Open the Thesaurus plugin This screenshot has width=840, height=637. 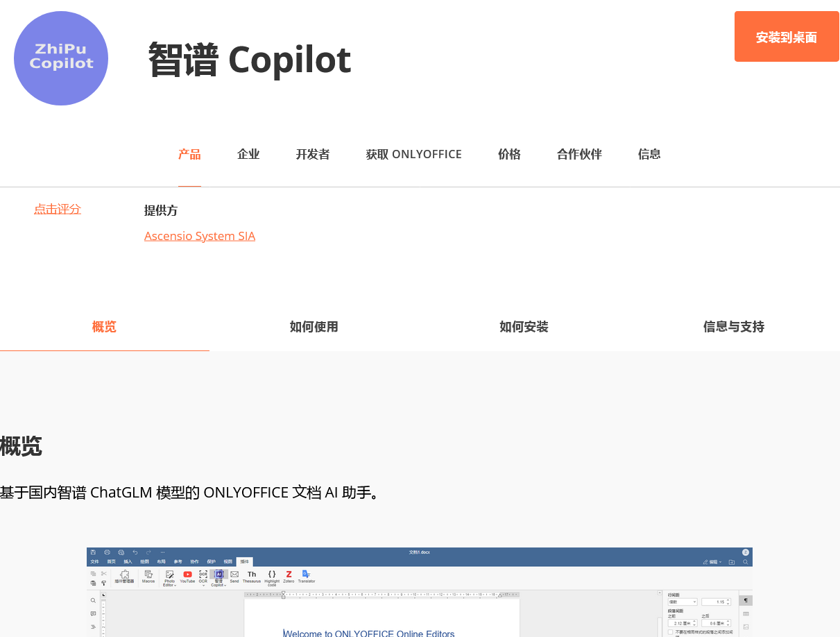(252, 577)
